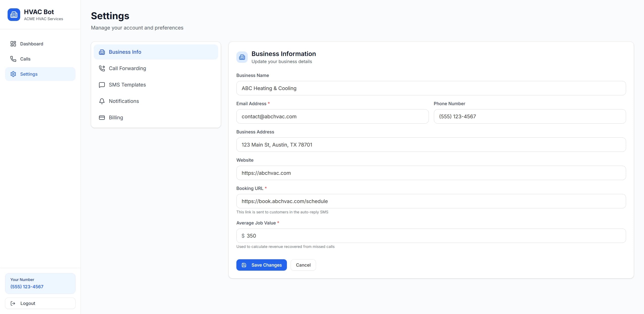The width and height of the screenshot is (644, 314).
Task: Click the speech bubble icon for SMS Templates
Action: tap(102, 85)
